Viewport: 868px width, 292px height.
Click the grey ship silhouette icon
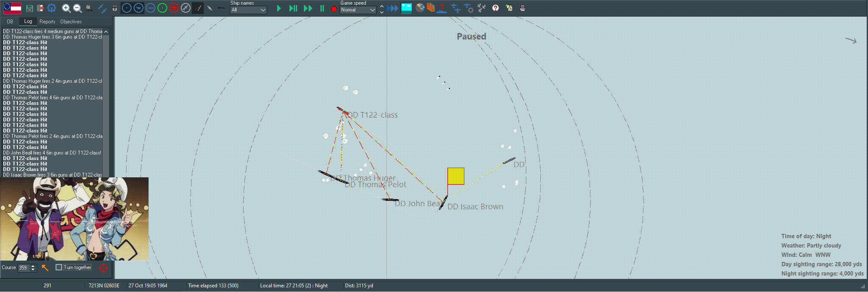coord(210,8)
